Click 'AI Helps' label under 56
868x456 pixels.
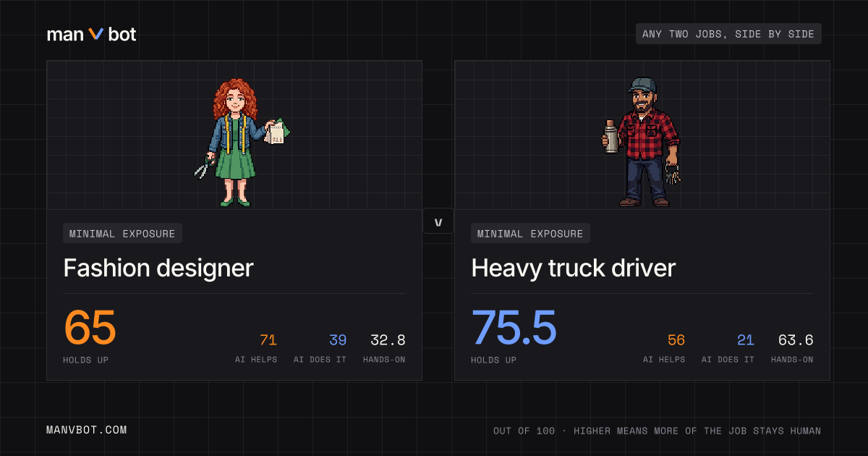coord(664,360)
